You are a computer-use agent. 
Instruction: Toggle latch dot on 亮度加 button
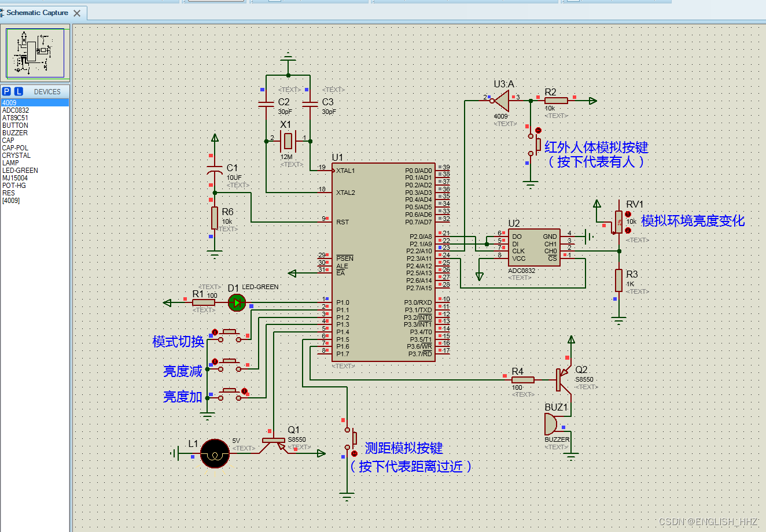coord(244,391)
